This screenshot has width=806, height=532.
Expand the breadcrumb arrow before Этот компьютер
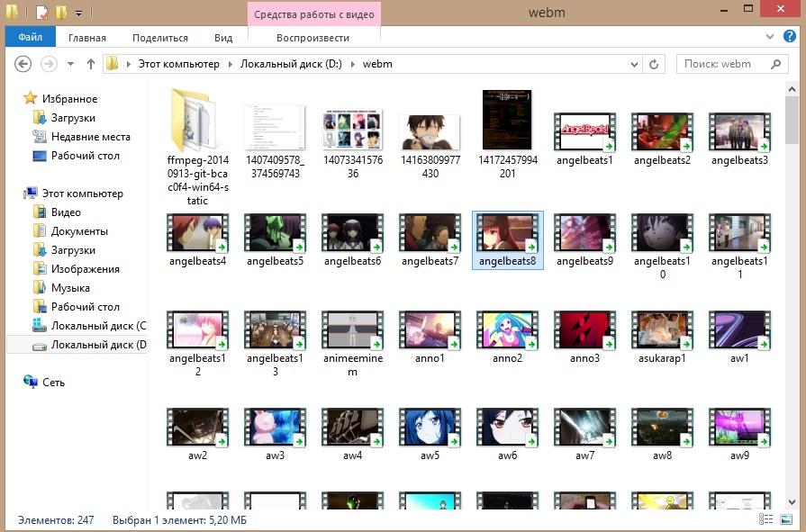(129, 64)
